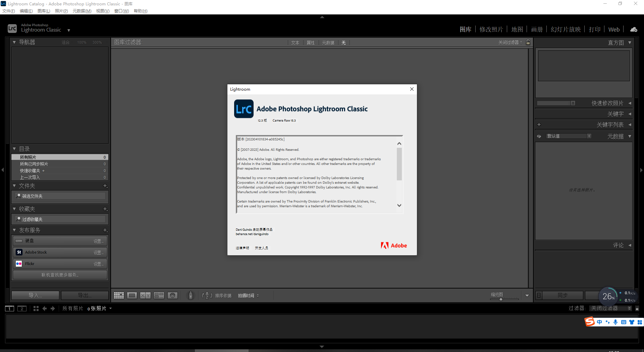The image size is (644, 352).
Task: Select the Painter spray-can tool
Action: (190, 296)
